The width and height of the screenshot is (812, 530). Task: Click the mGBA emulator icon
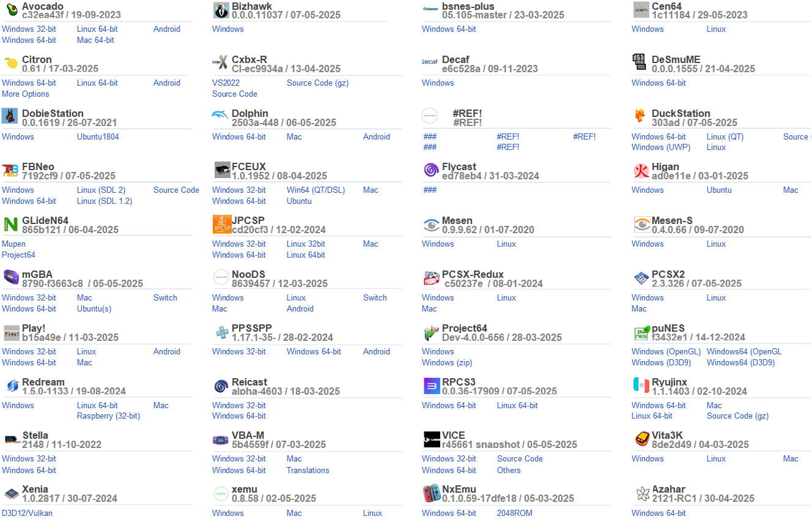(x=11, y=278)
